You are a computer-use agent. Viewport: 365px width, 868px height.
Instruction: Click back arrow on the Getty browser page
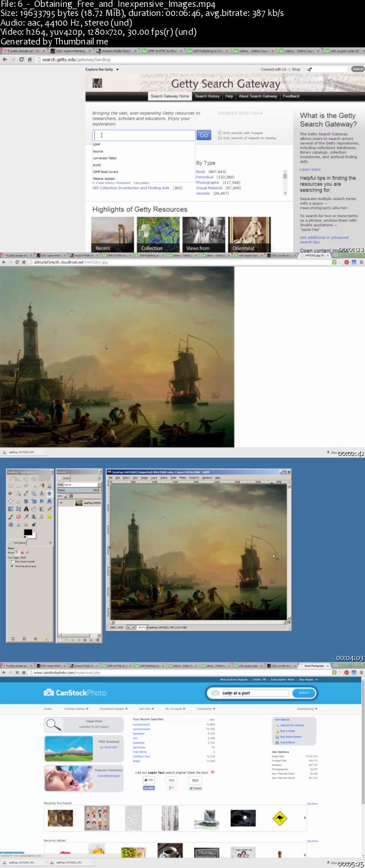(5, 59)
